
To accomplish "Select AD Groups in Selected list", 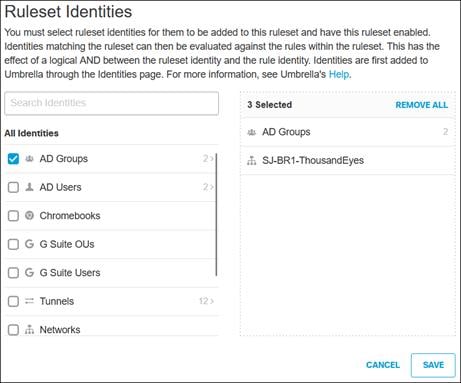I will point(348,132).
